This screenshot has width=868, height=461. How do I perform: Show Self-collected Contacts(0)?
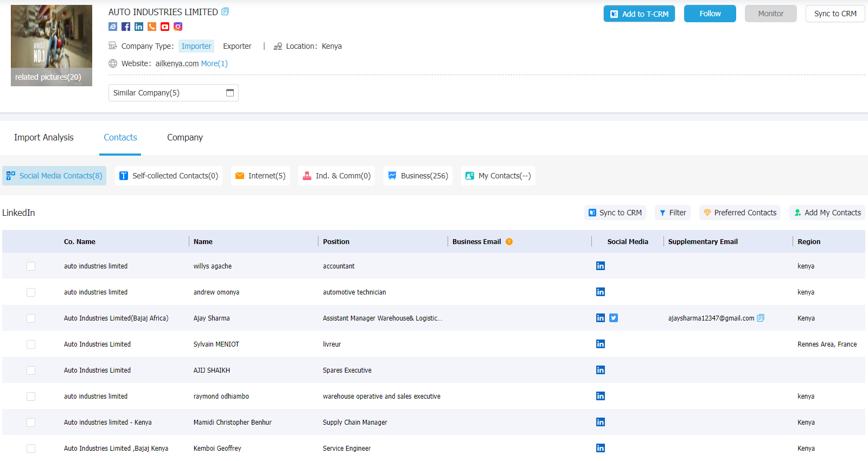tap(169, 176)
